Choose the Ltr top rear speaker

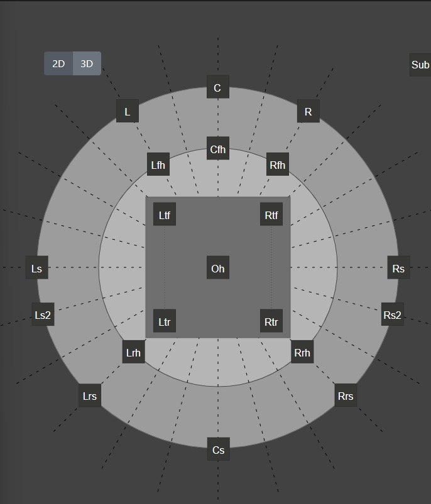165,321
